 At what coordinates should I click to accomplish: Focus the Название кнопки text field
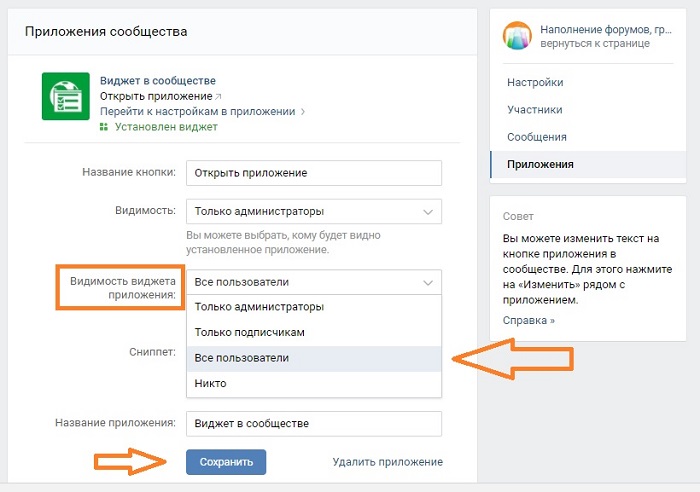(314, 173)
